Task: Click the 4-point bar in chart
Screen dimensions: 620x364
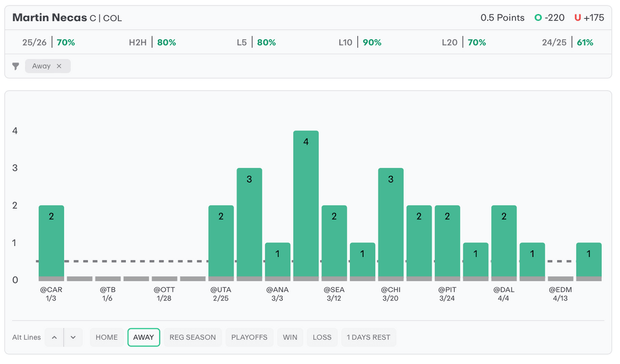Action: (x=306, y=204)
